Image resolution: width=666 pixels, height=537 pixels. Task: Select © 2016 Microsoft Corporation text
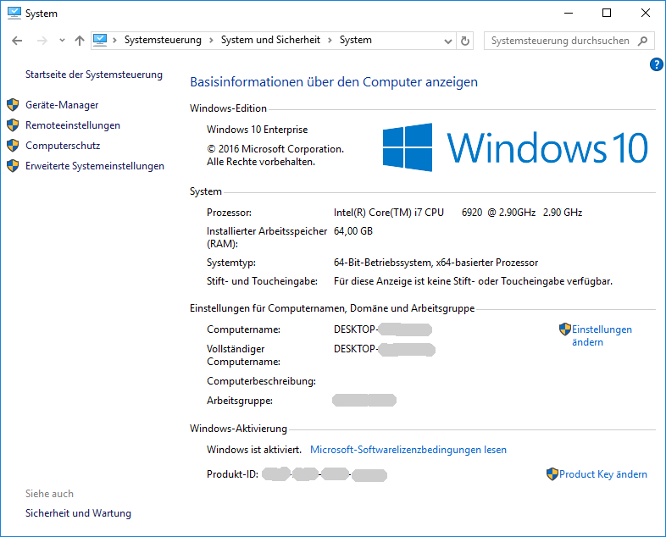pos(275,149)
